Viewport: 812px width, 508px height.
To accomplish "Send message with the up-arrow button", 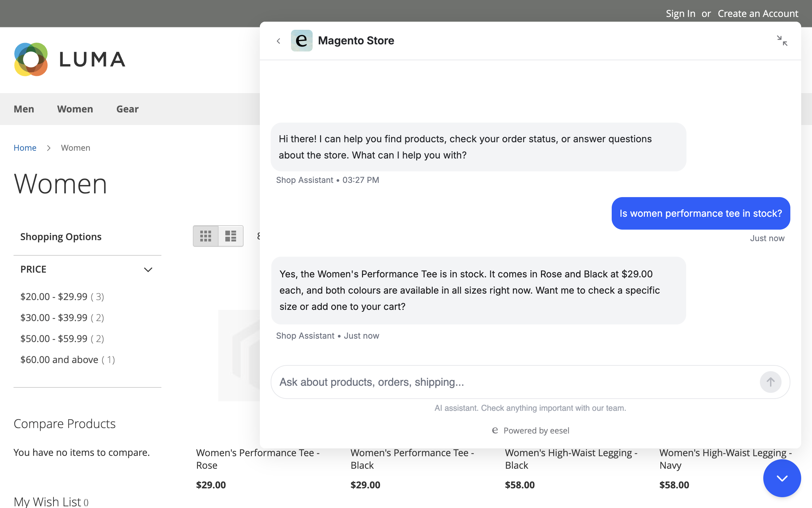I will (770, 382).
